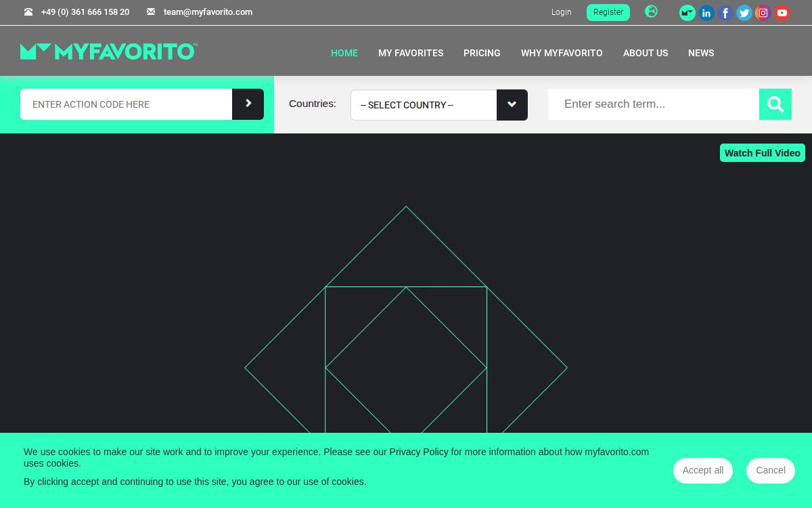
Task: Click the envelope email icon
Action: [151, 12]
